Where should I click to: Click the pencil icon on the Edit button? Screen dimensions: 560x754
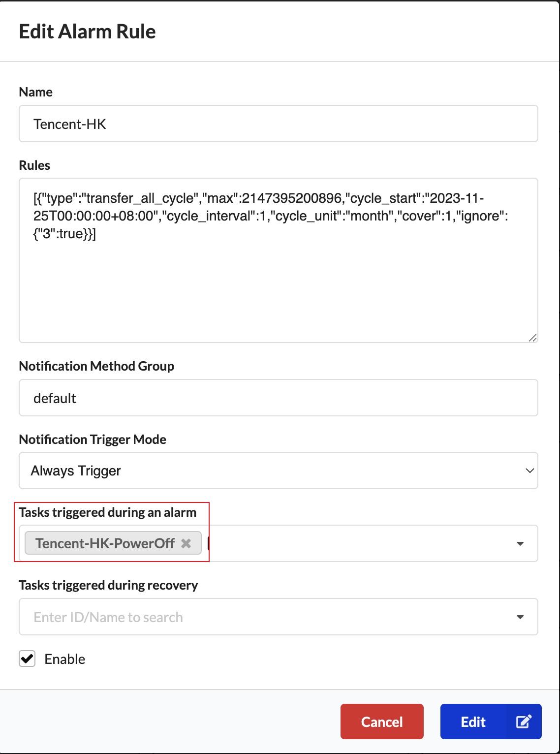click(523, 722)
